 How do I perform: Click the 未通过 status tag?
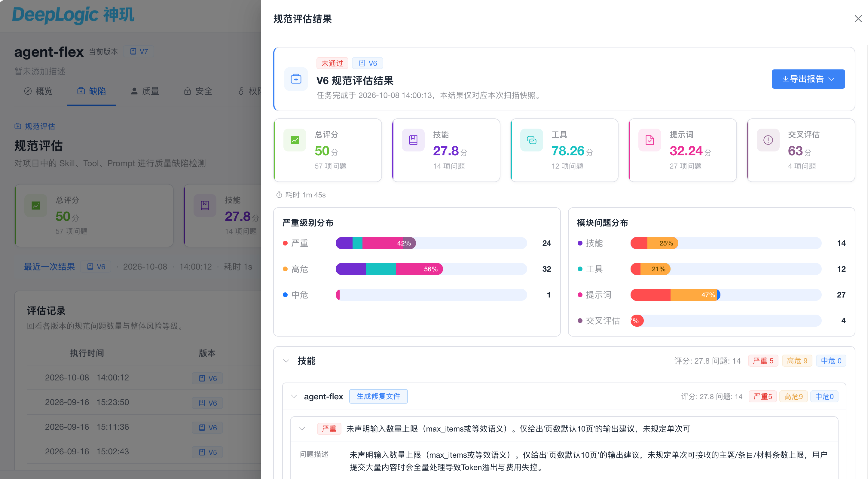332,63
